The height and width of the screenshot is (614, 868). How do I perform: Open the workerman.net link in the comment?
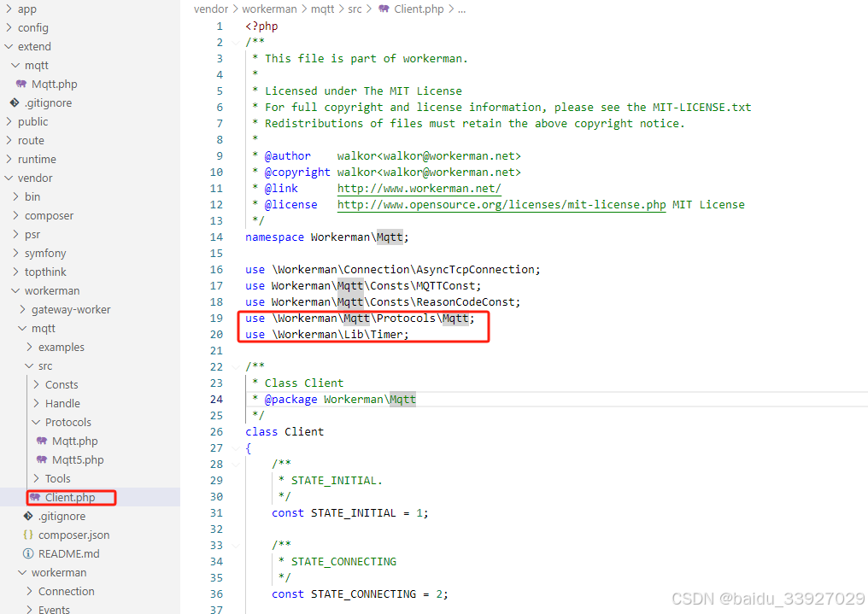coord(419,188)
